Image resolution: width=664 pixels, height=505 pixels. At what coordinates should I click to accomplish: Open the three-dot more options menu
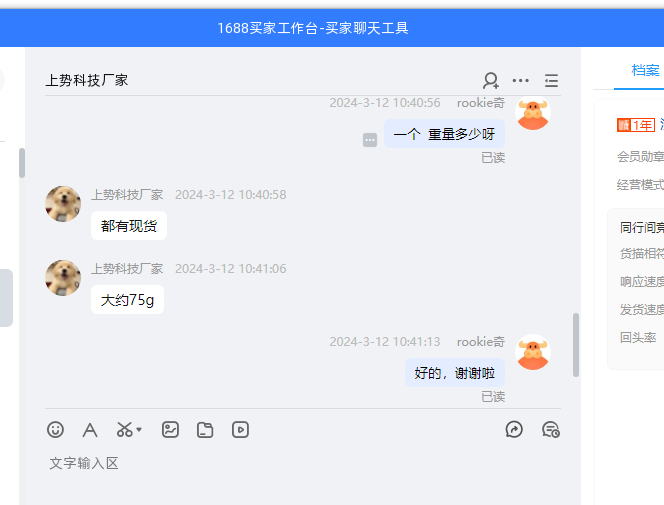(x=520, y=80)
